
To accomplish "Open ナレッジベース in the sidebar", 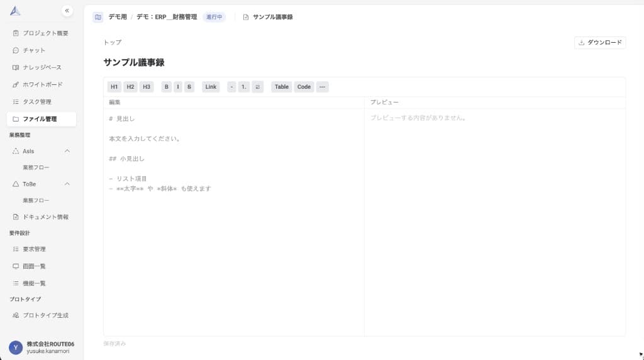I will 42,67.
